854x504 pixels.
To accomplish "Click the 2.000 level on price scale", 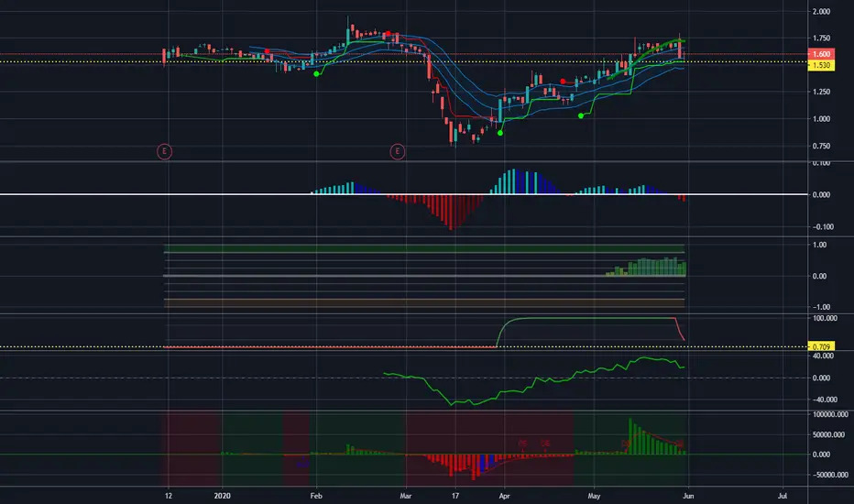I will 821,11.
